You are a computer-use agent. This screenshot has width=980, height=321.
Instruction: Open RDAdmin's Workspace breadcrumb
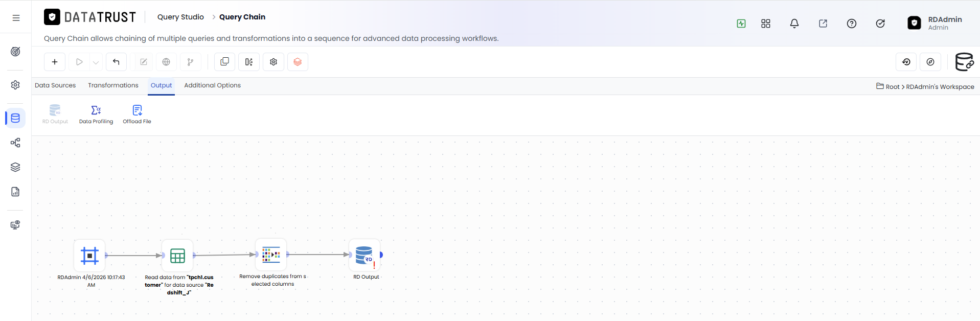click(940, 87)
